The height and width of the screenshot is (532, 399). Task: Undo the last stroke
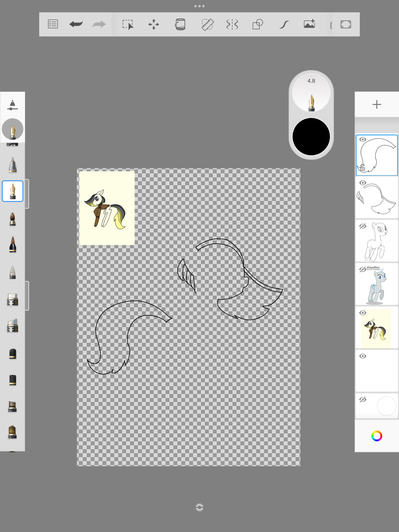pos(76,24)
